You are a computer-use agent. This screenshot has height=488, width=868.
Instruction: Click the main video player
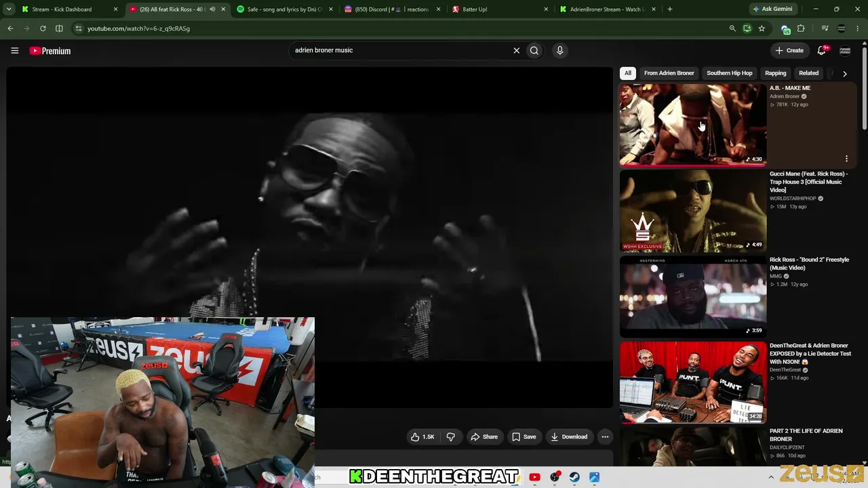[x=310, y=238]
